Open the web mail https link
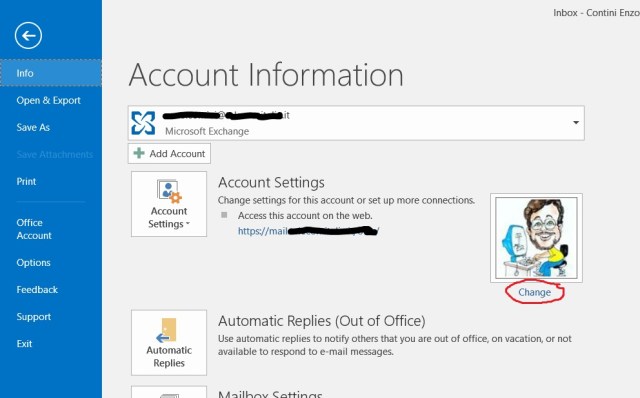This screenshot has height=398, width=640. [309, 231]
